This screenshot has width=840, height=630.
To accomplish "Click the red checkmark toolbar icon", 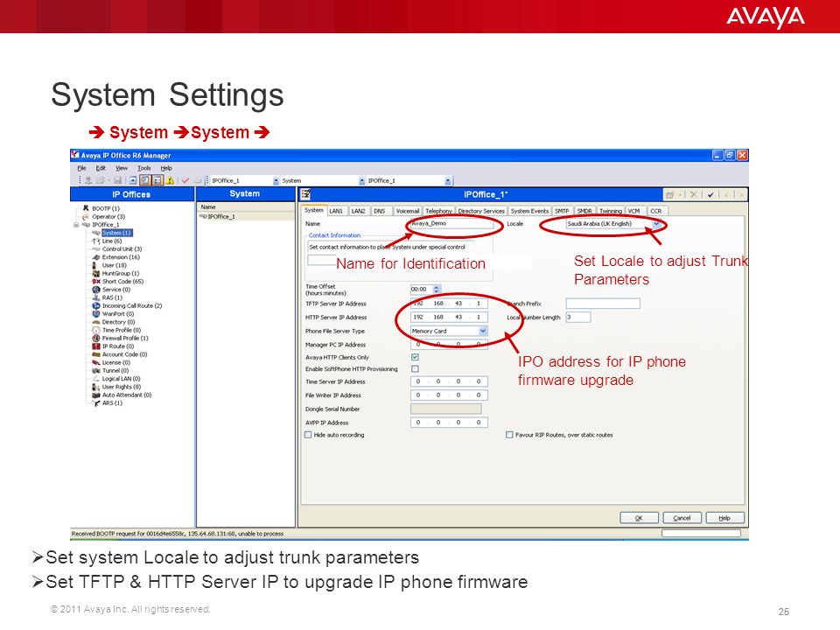I will [185, 180].
